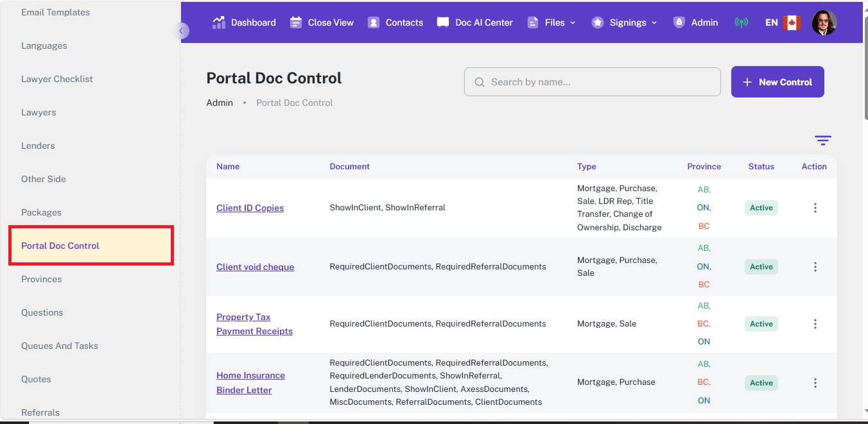Click the Canadian flag language icon
The image size is (868, 424).
pyautogui.click(x=792, y=22)
